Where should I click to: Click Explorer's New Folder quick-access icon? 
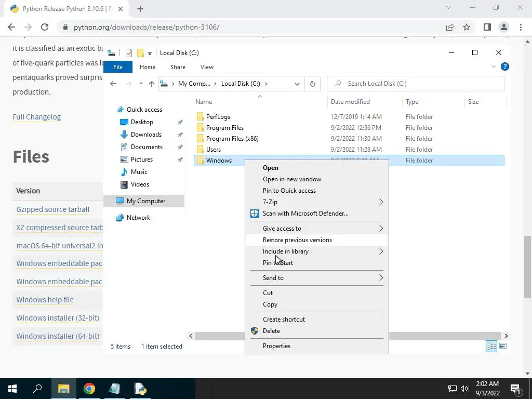(140, 53)
